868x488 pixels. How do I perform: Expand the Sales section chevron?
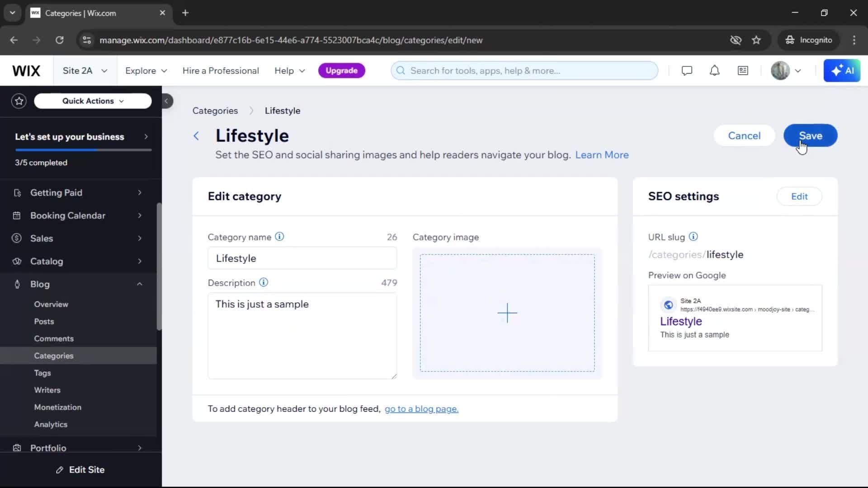(140, 238)
